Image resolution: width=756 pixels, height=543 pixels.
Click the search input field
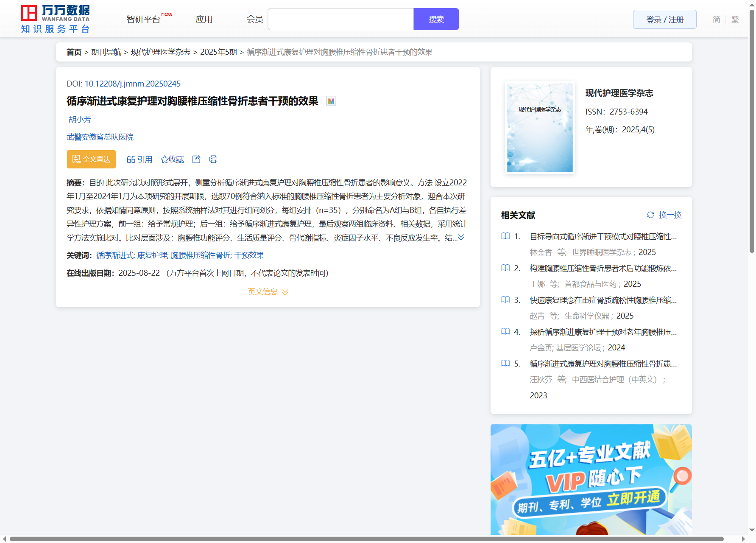[x=340, y=20]
